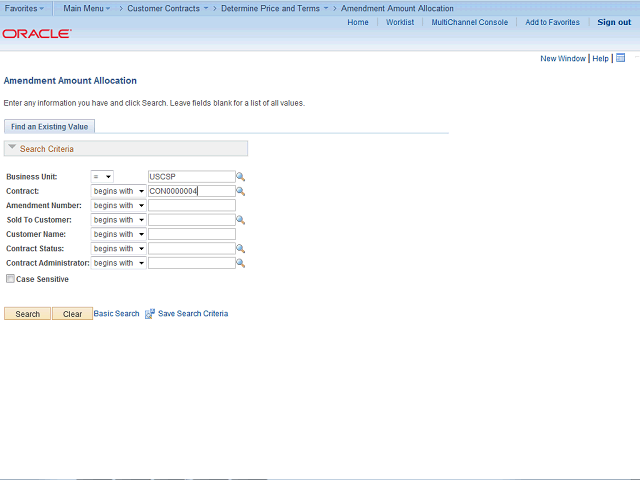Open lookup for Sold To Customer field
Viewport: 640px width, 480px height.
(240, 220)
